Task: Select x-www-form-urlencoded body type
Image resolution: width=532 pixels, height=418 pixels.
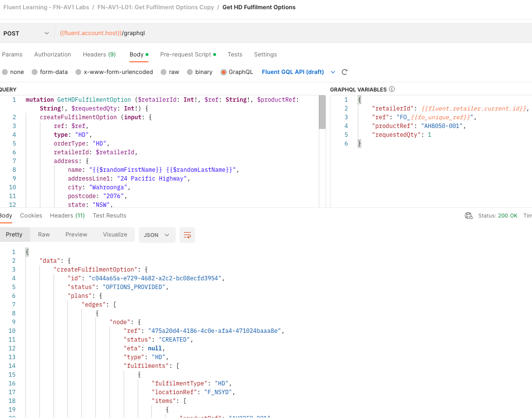Action: (114, 72)
